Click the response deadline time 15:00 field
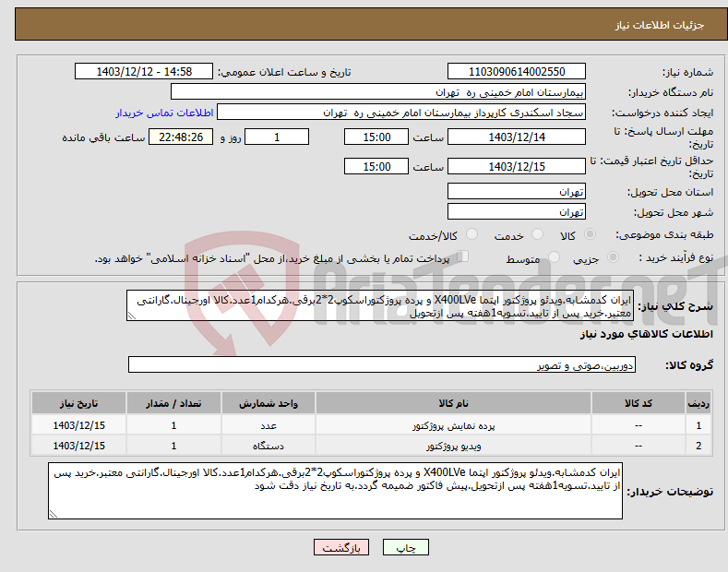The width and height of the screenshot is (728, 572). 376,137
